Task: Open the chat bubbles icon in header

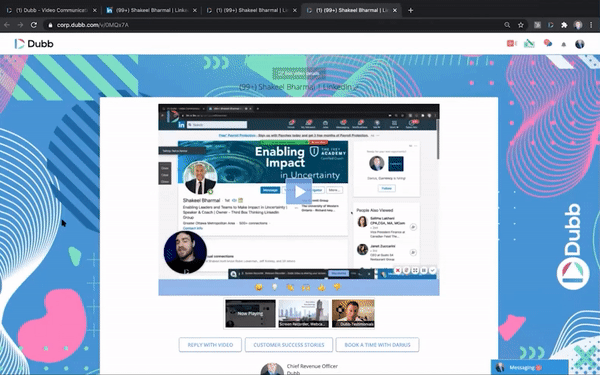Action: tap(548, 43)
